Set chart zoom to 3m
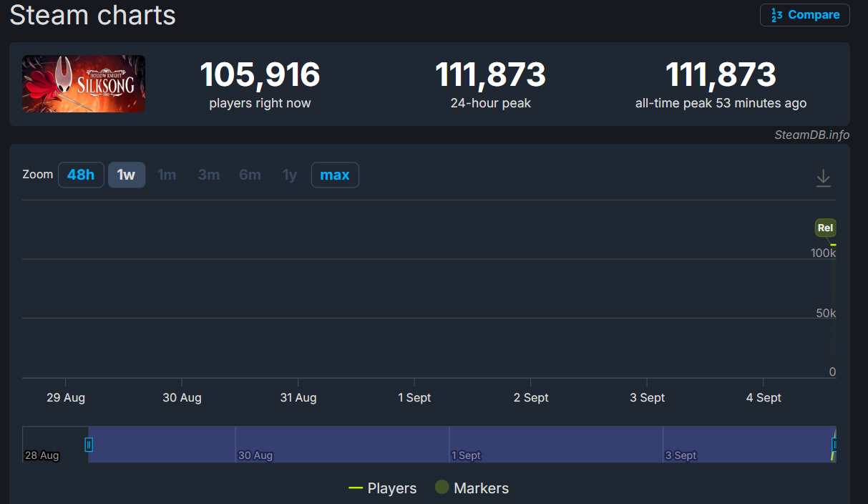 point(209,175)
